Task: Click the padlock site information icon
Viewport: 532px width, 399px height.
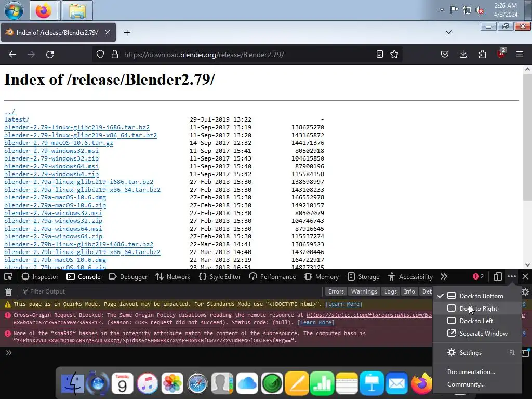Action: 115,54
